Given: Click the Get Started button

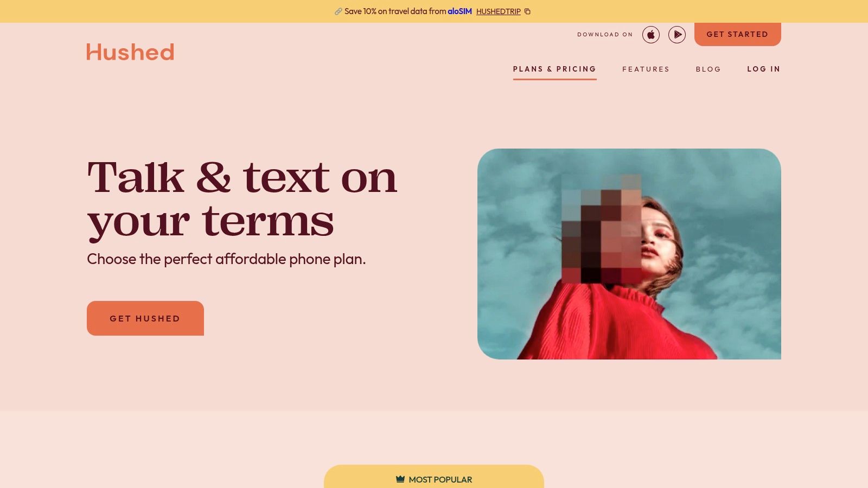Looking at the screenshot, I should [738, 34].
